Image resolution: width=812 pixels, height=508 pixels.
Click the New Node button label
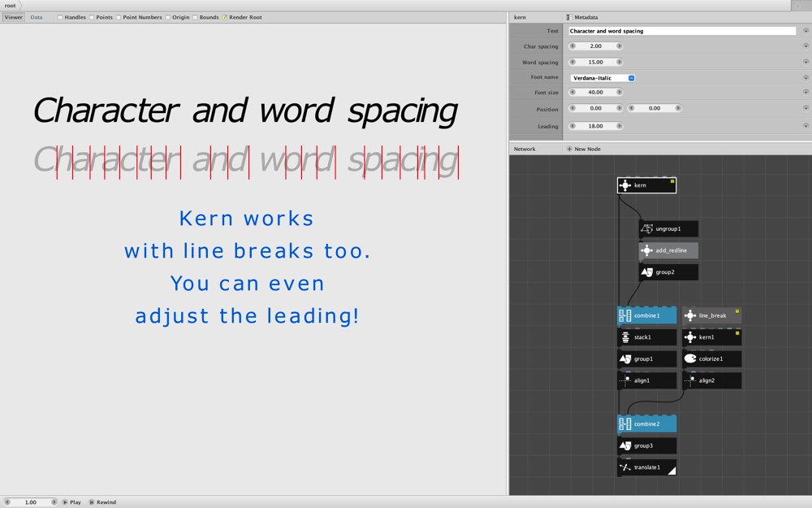pos(587,149)
